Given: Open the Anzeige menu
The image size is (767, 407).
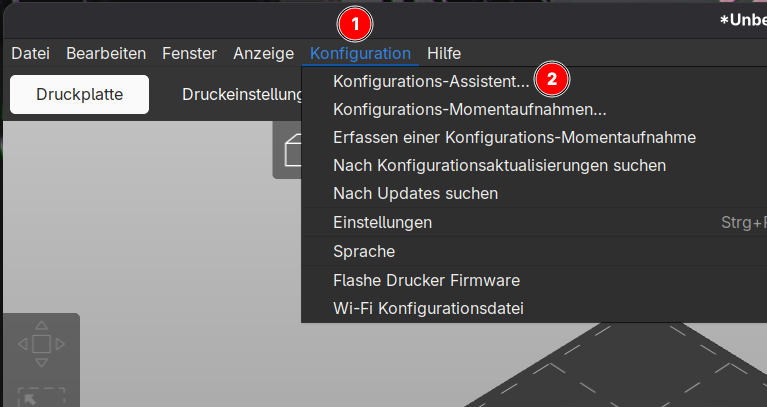Looking at the screenshot, I should pos(263,53).
